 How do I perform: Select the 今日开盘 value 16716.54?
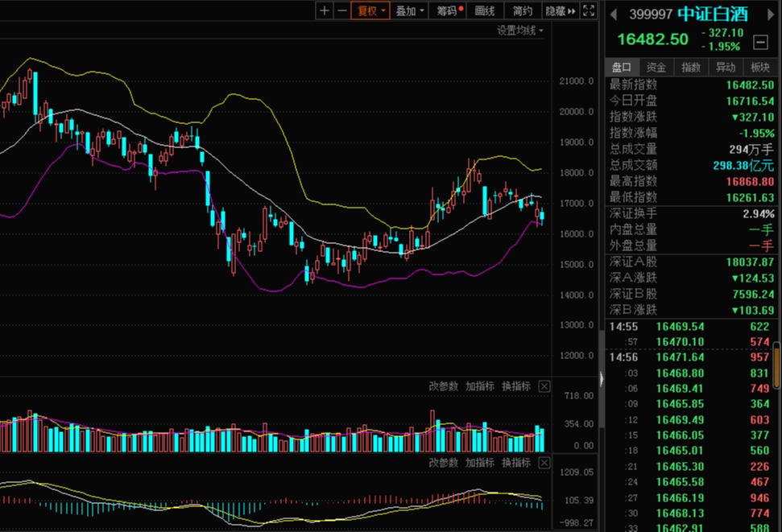click(x=750, y=101)
